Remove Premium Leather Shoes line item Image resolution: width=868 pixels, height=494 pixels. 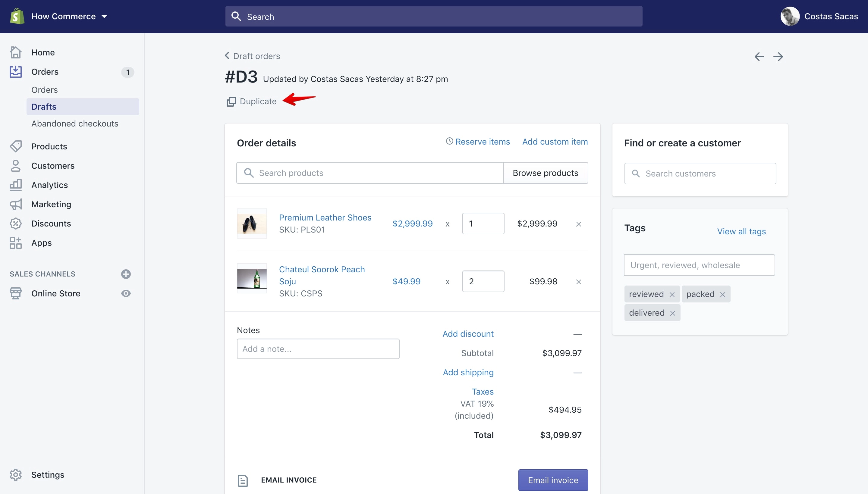pyautogui.click(x=578, y=224)
